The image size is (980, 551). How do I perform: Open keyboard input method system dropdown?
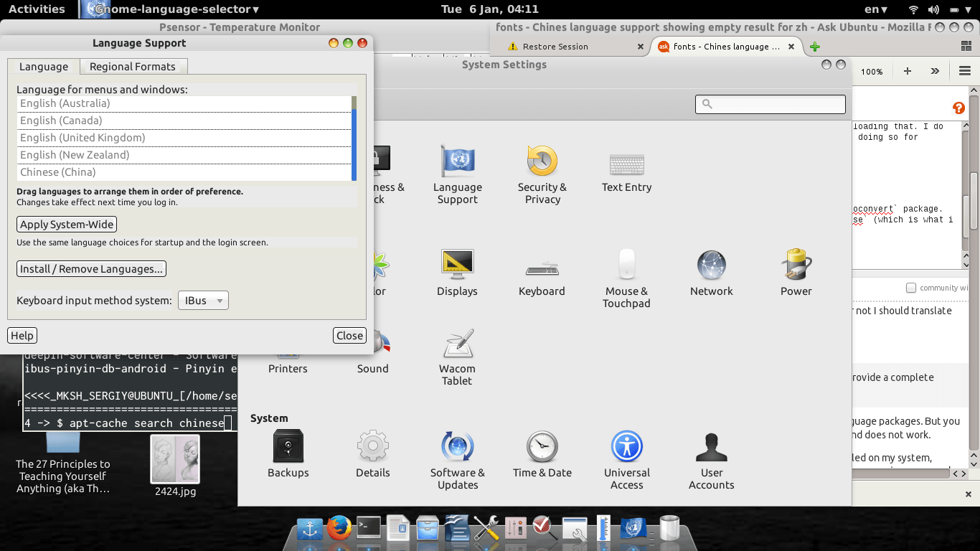click(x=203, y=301)
